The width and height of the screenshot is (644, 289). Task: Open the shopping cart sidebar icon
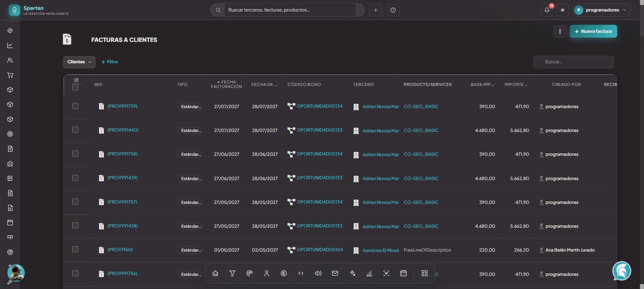click(10, 75)
